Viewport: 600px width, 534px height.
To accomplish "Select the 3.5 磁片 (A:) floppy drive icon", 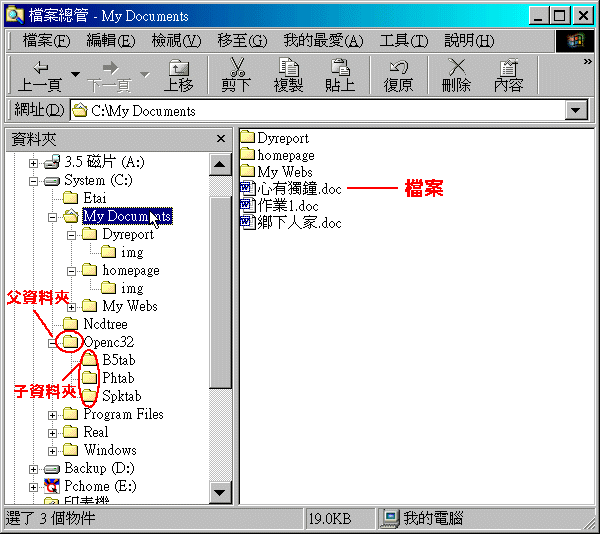I will pos(52,162).
